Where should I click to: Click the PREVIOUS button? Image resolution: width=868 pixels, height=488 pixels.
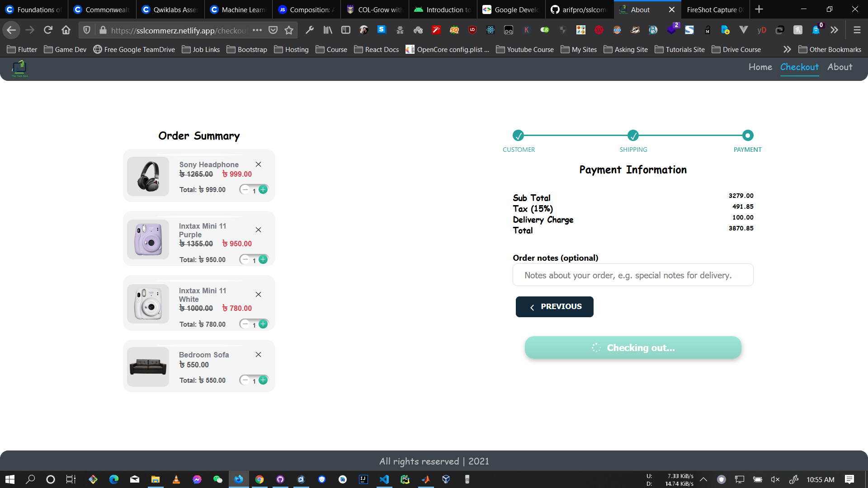click(554, 306)
